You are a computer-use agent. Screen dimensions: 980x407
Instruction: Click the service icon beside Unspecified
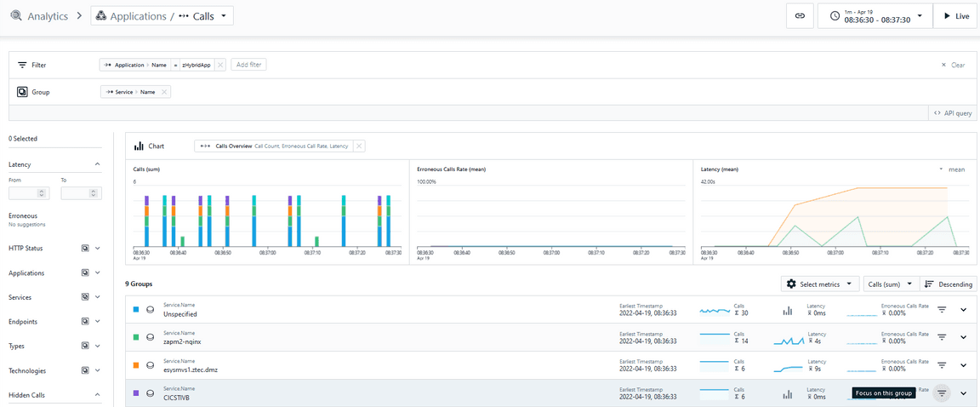click(x=150, y=310)
